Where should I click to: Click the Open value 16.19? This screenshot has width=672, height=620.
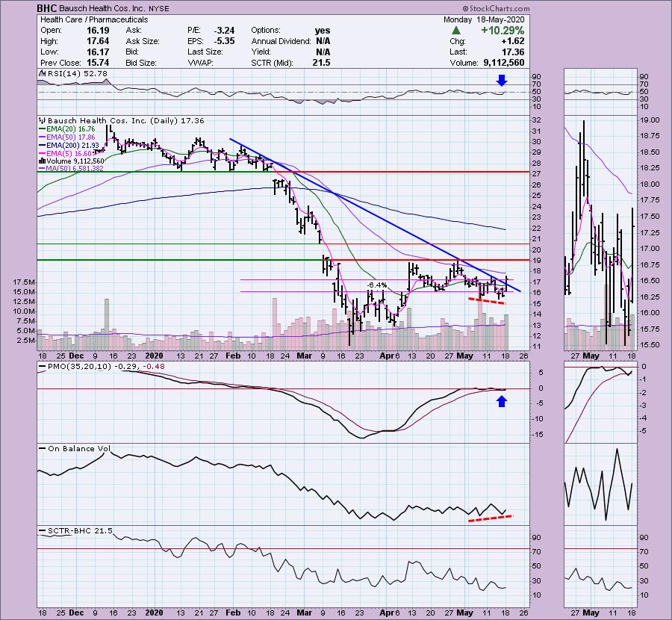pos(98,31)
